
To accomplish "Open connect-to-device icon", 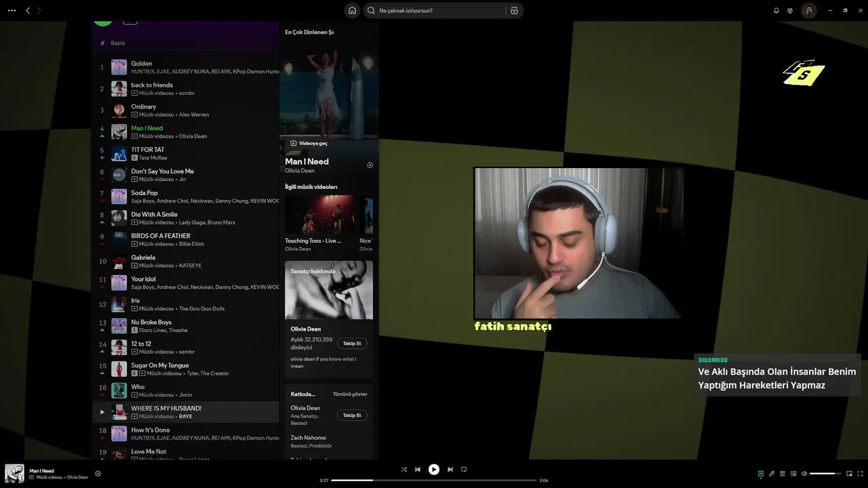I will pos(793,474).
